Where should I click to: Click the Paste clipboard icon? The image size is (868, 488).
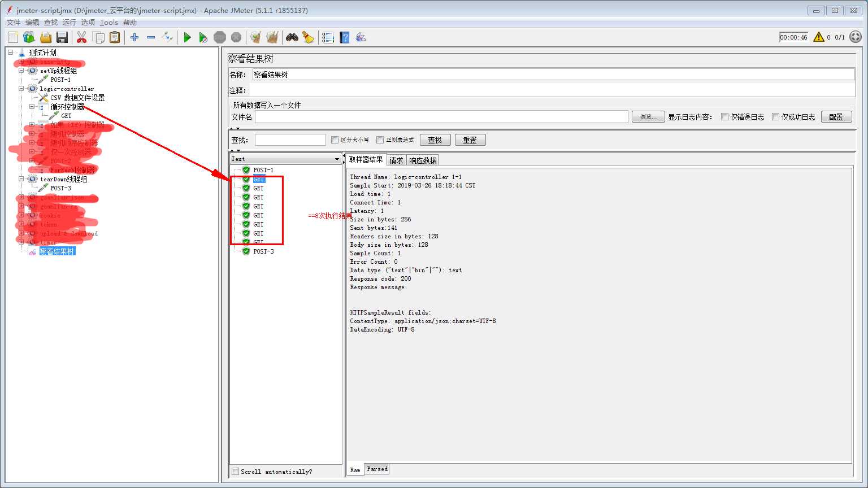click(x=115, y=37)
